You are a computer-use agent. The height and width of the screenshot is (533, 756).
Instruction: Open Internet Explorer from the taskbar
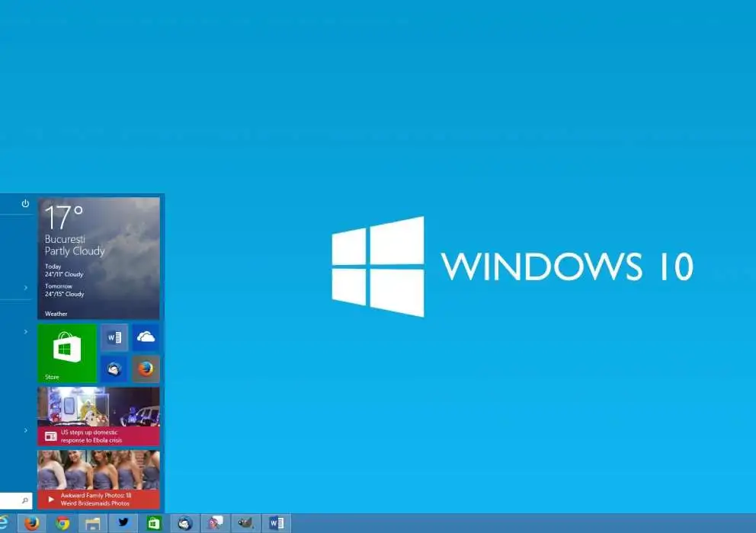4,523
